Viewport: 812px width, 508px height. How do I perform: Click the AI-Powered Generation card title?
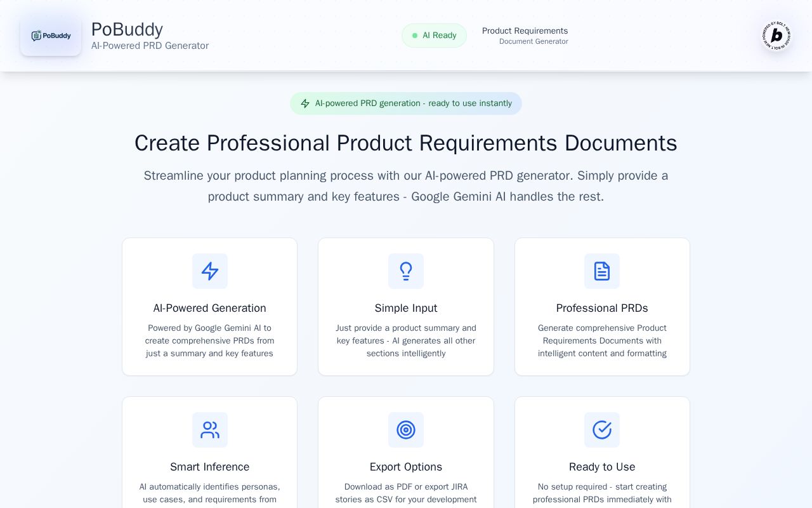[x=210, y=308]
